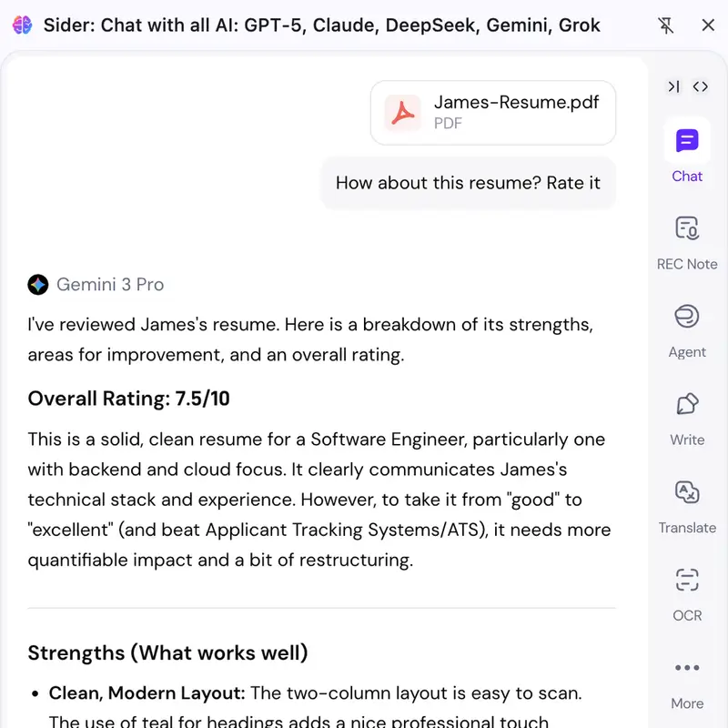Click the Overall Rating 7.5/10 heading
728x728 pixels.
coord(128,399)
